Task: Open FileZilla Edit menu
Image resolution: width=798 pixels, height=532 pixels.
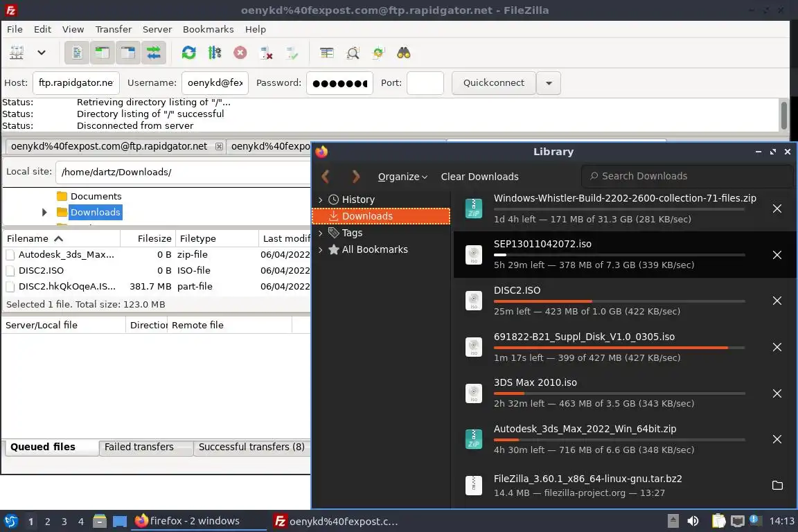Action: [x=42, y=29]
